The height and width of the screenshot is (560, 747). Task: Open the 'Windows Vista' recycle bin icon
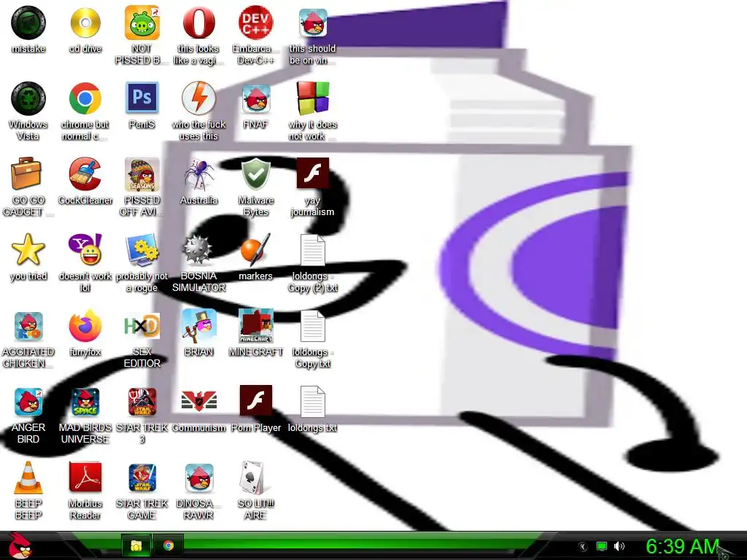click(28, 98)
